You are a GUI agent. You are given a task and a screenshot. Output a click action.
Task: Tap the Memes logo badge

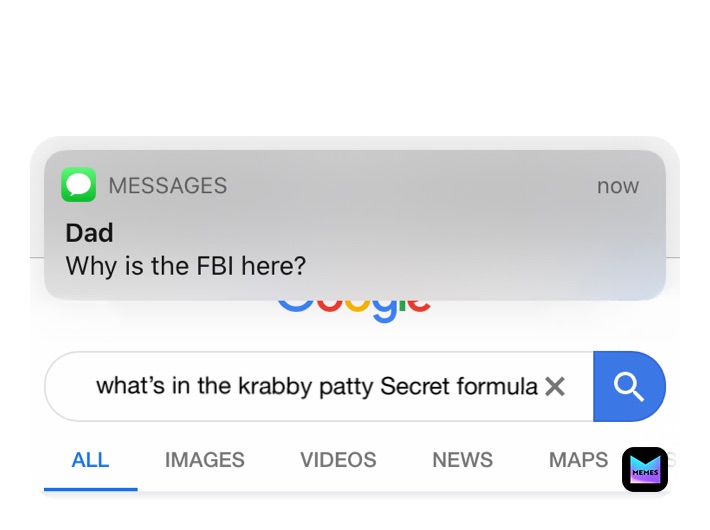point(645,470)
